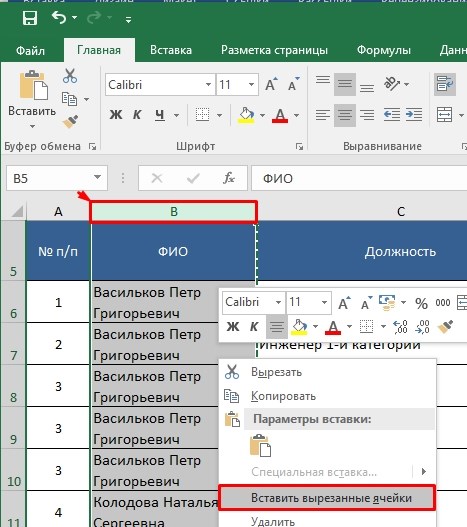Toggle ribbon Align Right button
Image resolution: width=467 pixels, height=527 pixels.
tap(367, 115)
